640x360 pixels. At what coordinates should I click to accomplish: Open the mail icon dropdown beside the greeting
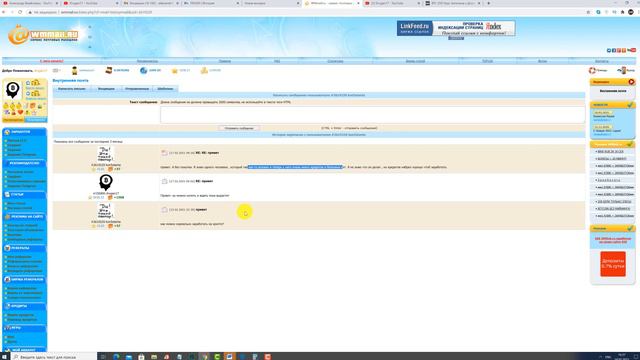click(x=57, y=71)
